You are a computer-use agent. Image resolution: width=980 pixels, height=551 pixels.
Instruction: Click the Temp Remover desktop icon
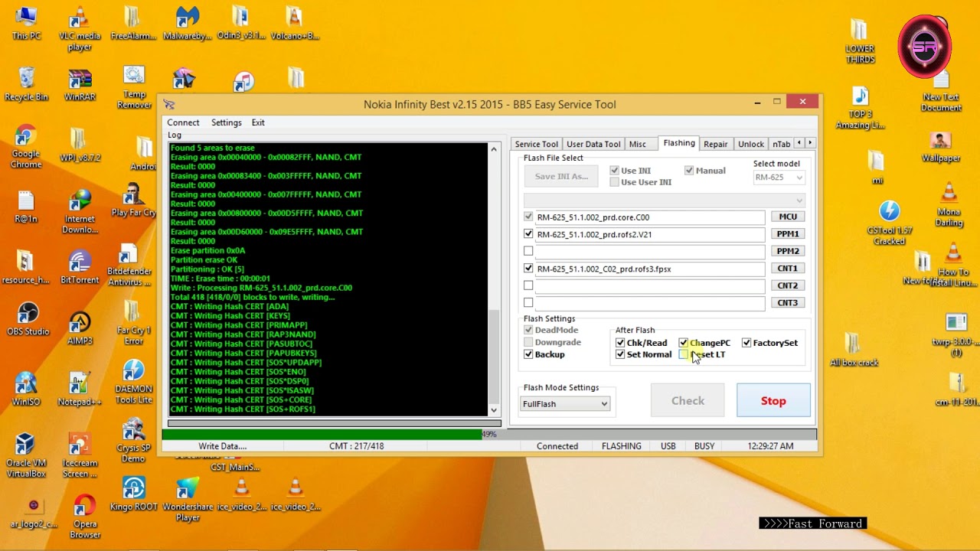coord(134,87)
